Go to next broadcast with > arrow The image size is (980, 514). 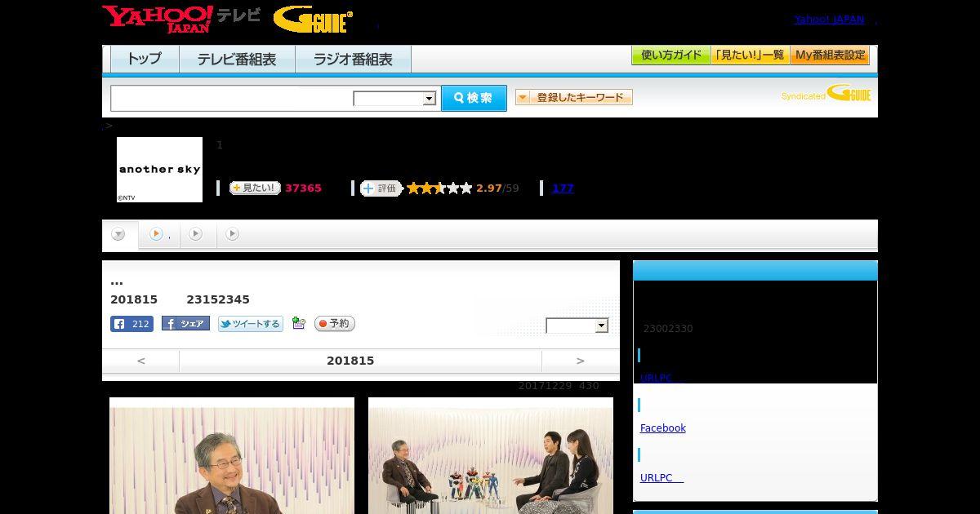pyautogui.click(x=581, y=361)
